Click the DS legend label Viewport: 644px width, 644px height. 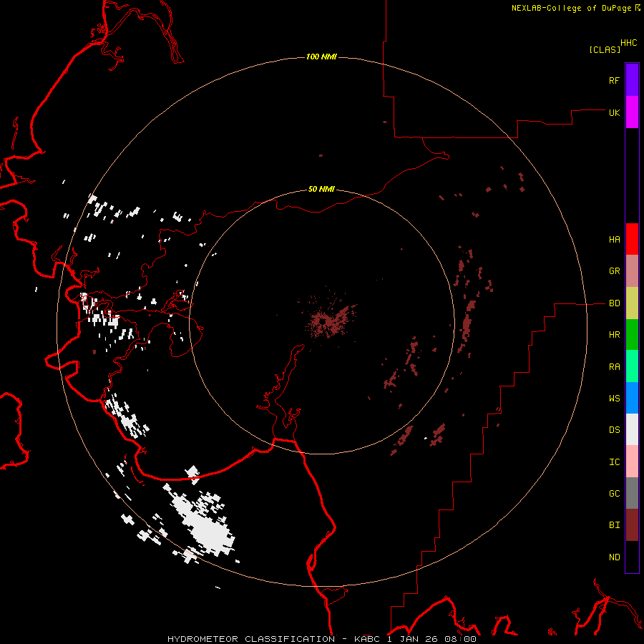click(x=614, y=430)
